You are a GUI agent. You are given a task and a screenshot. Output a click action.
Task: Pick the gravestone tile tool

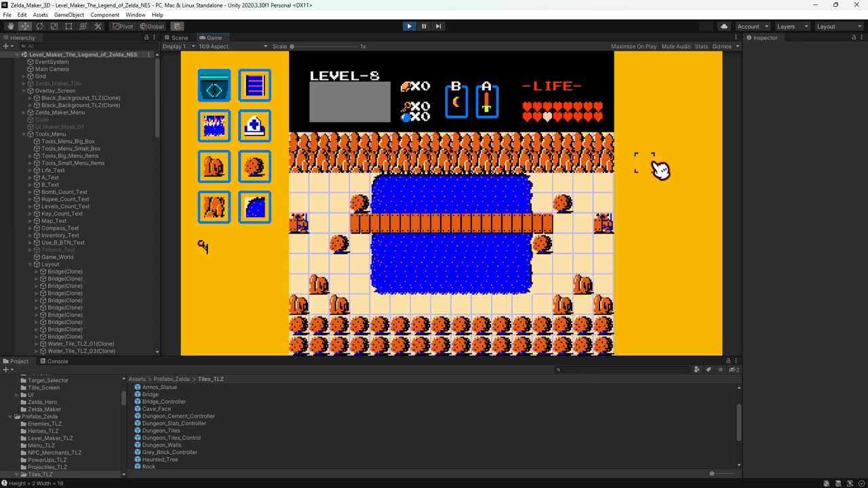click(255, 126)
